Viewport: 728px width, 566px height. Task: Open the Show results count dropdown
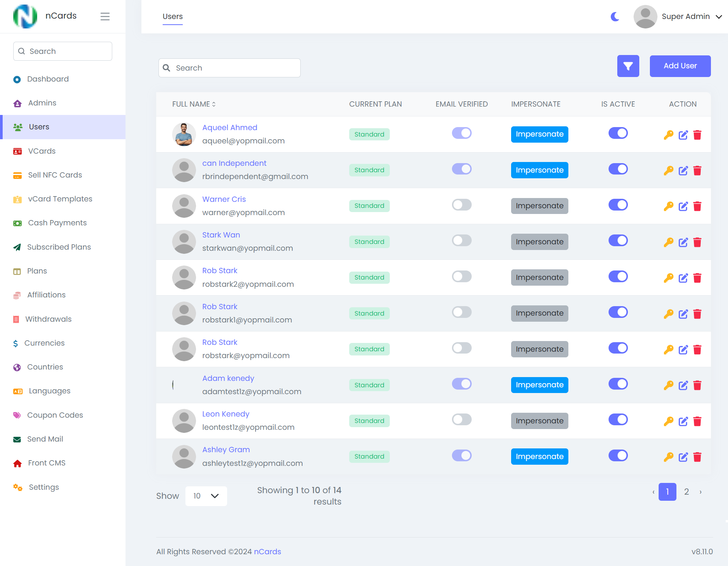click(x=206, y=496)
